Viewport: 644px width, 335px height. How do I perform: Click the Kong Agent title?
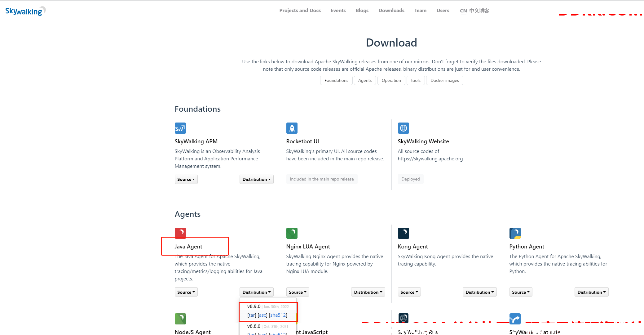pos(412,247)
